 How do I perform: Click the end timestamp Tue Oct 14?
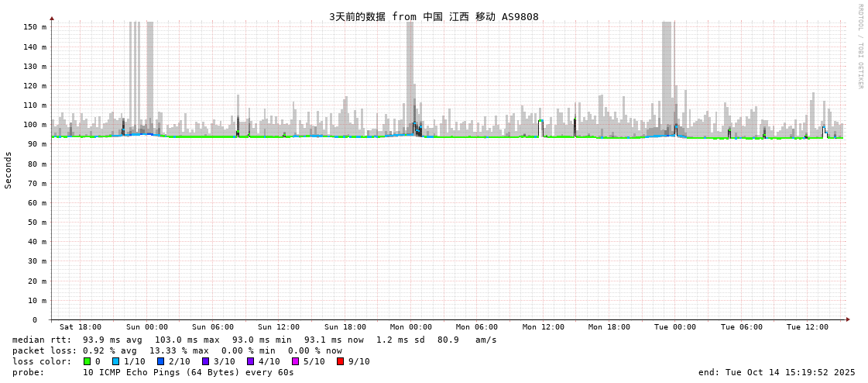[777, 372]
